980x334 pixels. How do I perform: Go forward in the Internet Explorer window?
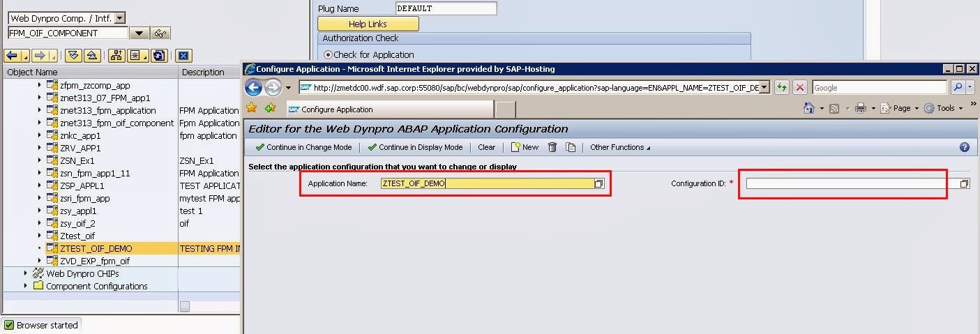point(273,87)
